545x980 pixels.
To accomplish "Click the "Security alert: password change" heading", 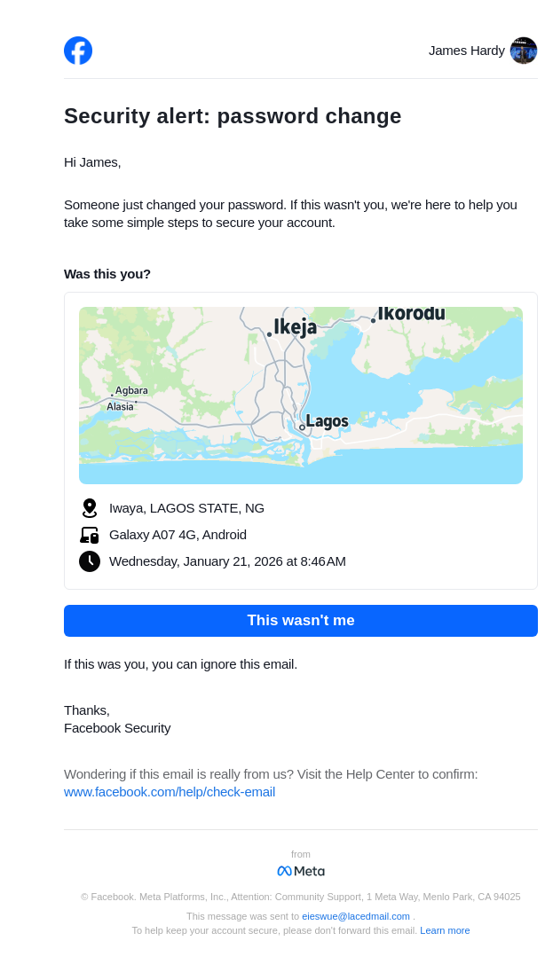I will pos(233,116).
